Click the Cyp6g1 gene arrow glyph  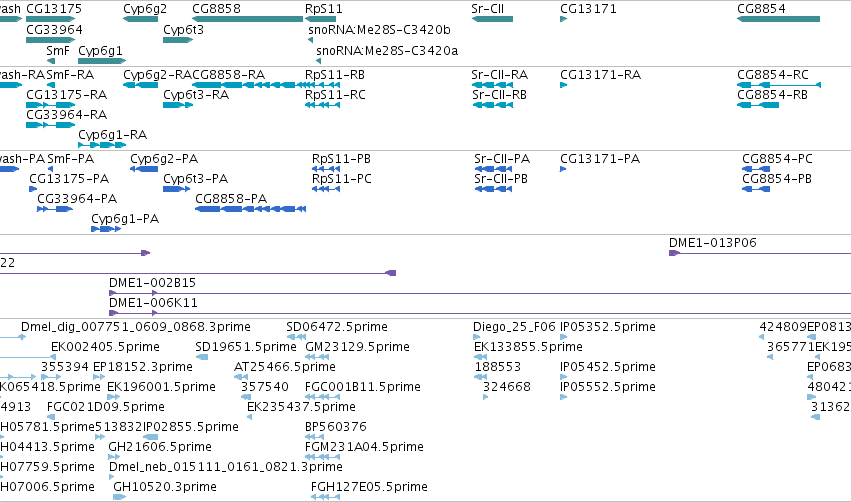pos(102,61)
